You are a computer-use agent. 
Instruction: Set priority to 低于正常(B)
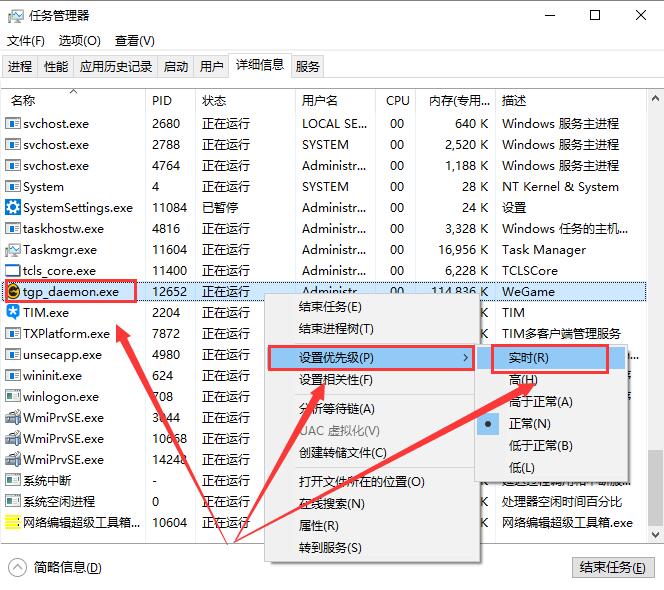540,446
